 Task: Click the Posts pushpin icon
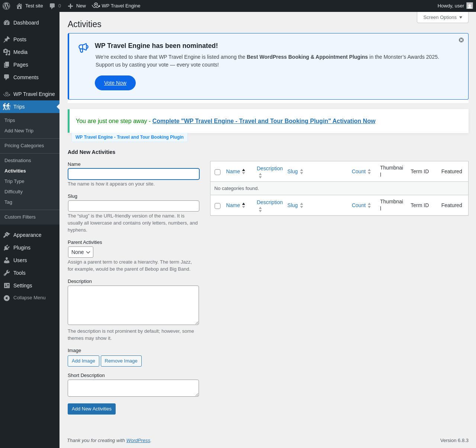7,39
